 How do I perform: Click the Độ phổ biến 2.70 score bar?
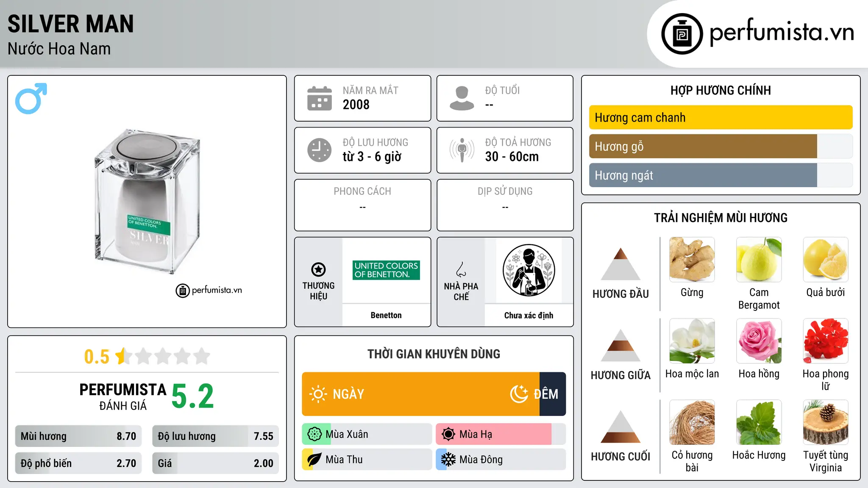78,463
